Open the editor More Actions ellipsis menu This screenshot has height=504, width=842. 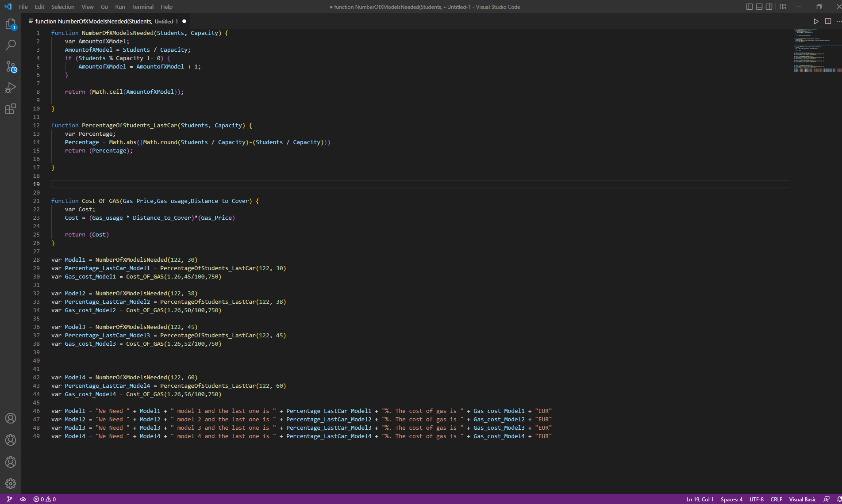pos(838,21)
